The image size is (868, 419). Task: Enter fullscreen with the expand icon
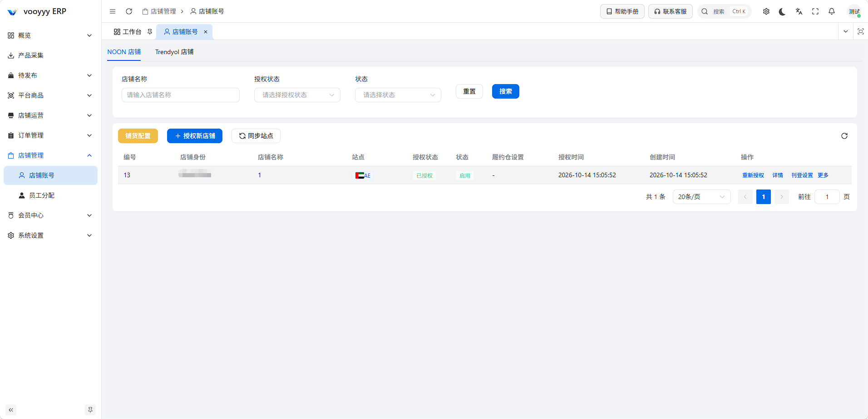tap(815, 11)
